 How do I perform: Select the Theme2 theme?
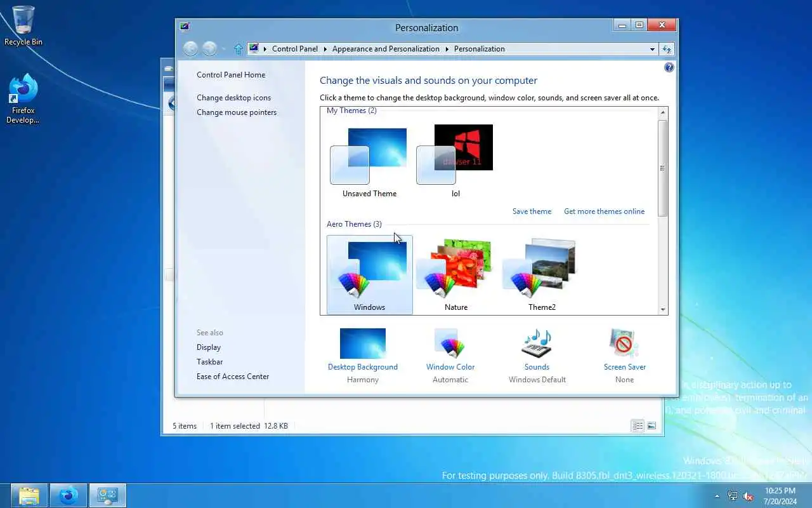coord(542,275)
